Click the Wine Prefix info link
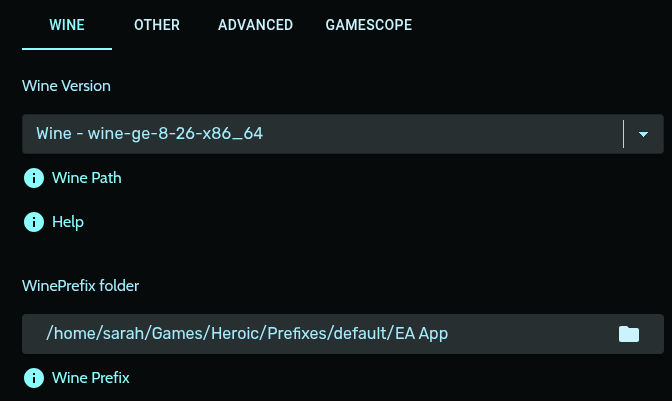The image size is (672, 401). click(x=91, y=378)
